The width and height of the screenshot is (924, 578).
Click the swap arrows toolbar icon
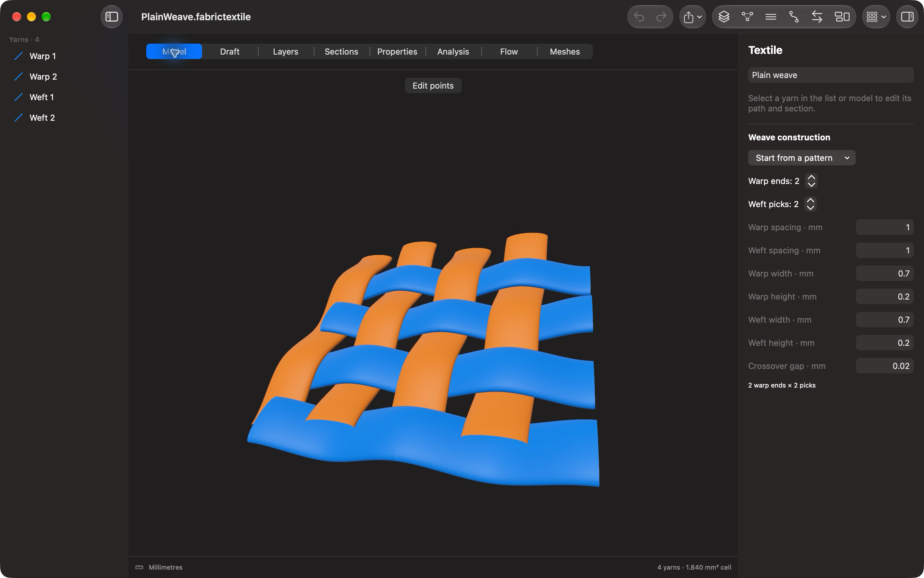(817, 17)
